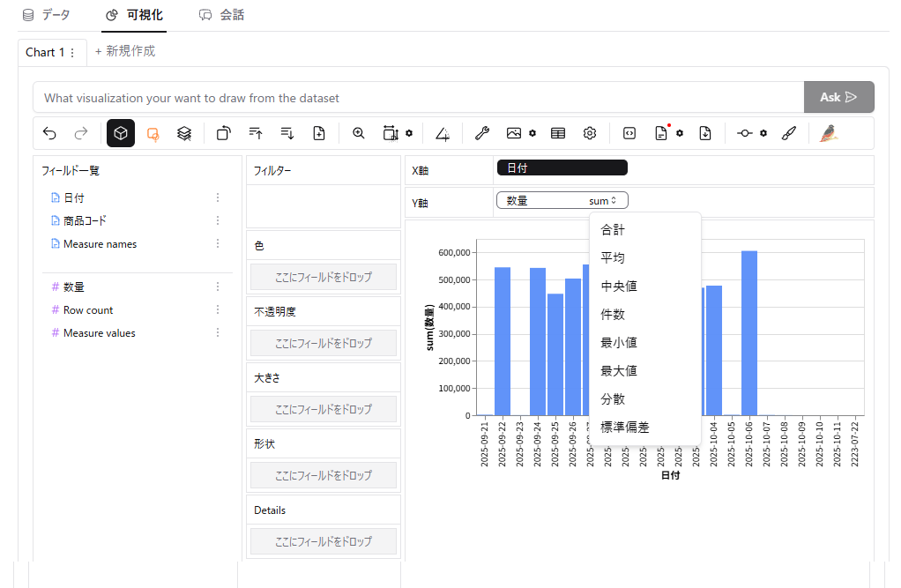
Task: Open options menu for 日付 field
Action: [x=218, y=197]
